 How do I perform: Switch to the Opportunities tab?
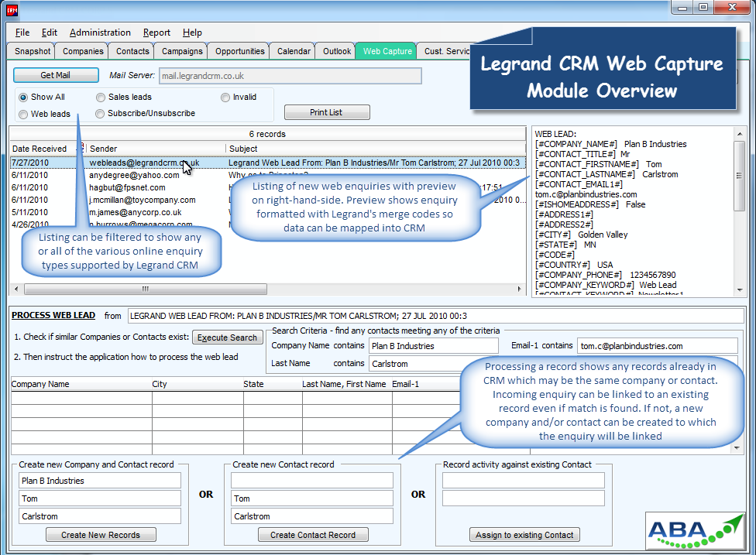point(239,51)
